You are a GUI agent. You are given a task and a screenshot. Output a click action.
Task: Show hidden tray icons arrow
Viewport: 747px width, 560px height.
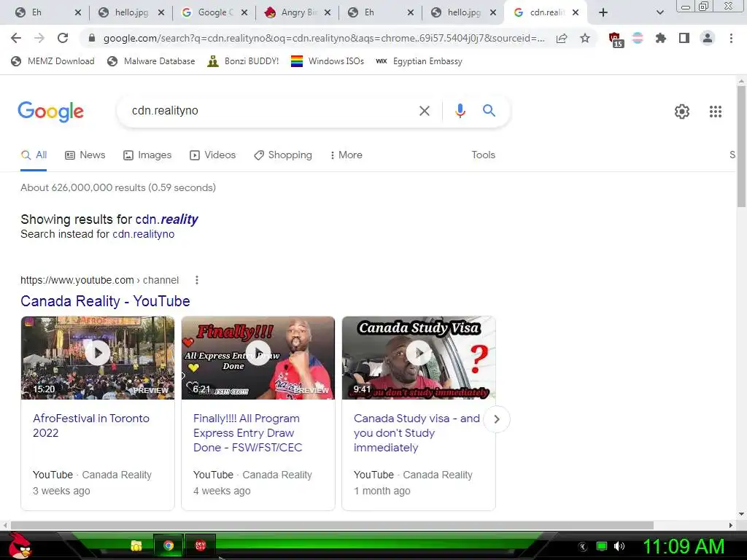point(583,547)
